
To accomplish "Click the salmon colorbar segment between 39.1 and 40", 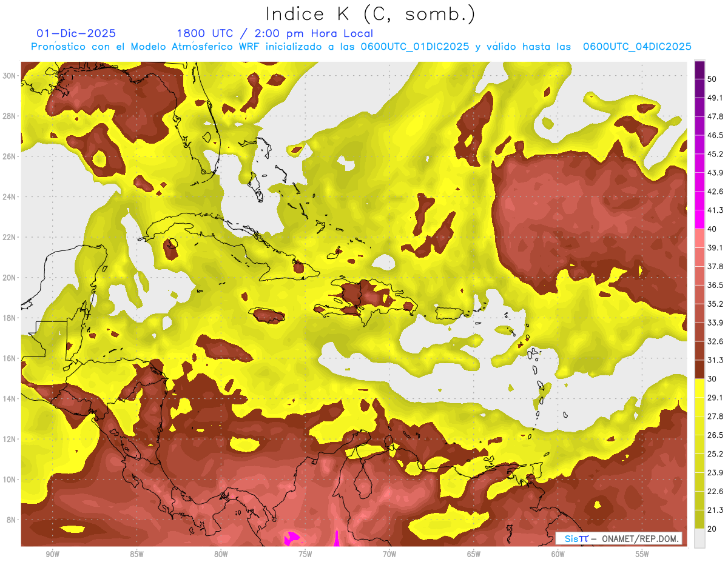I will (699, 238).
